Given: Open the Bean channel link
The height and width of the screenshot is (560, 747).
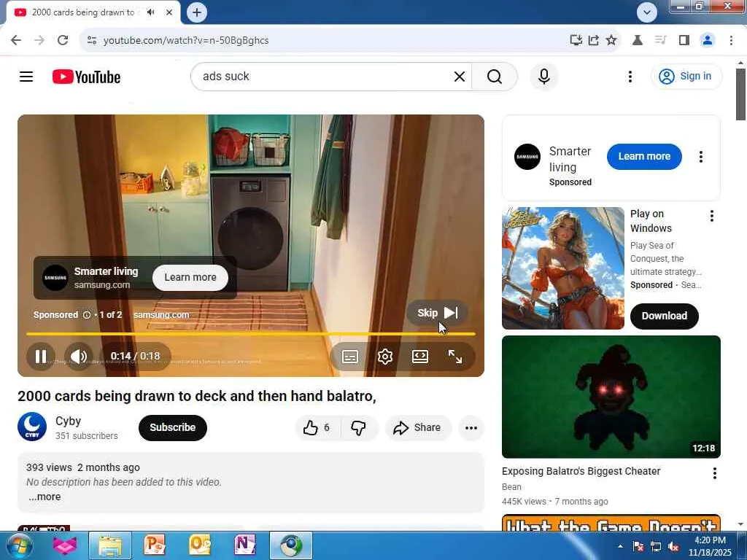Looking at the screenshot, I should point(511,486).
